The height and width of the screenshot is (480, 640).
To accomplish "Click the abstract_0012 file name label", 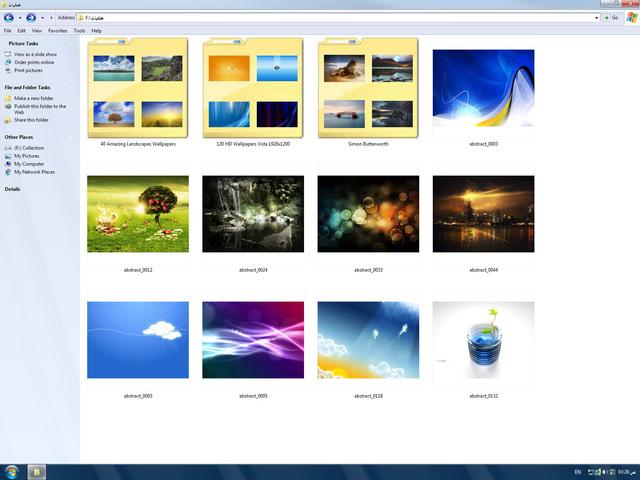I will (x=138, y=270).
